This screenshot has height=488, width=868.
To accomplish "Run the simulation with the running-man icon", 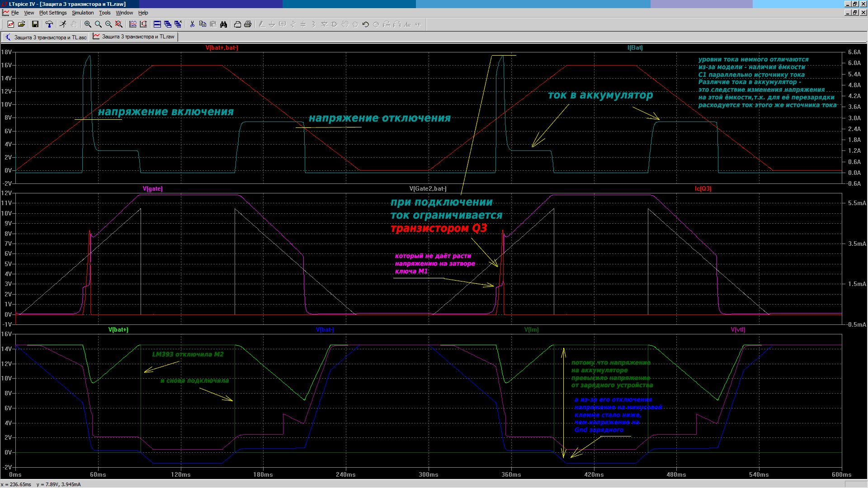I will coord(63,24).
